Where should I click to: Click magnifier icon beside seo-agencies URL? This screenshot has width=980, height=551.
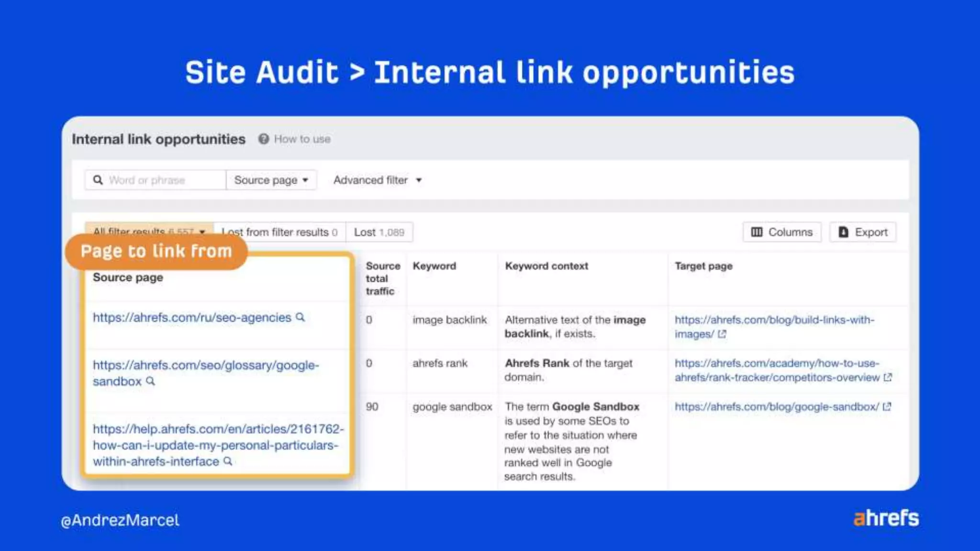pyautogui.click(x=300, y=317)
